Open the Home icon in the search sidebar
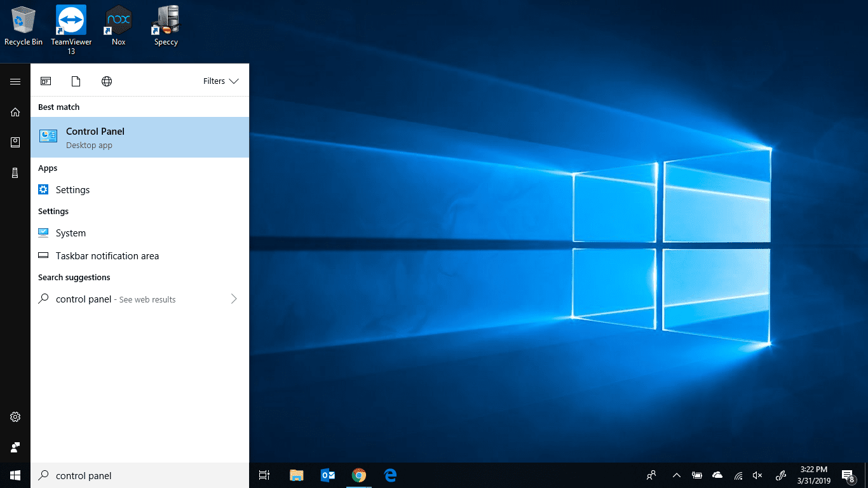The width and height of the screenshot is (868, 488). point(15,112)
